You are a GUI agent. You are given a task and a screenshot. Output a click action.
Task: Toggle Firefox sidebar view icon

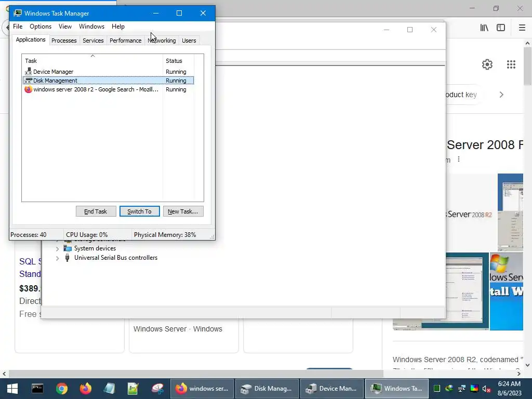point(501,28)
